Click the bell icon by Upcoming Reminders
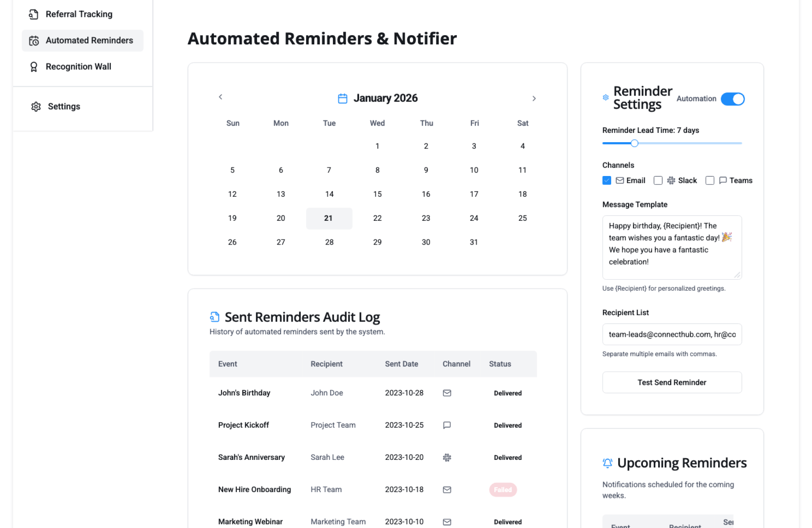The image size is (812, 528). (x=607, y=463)
